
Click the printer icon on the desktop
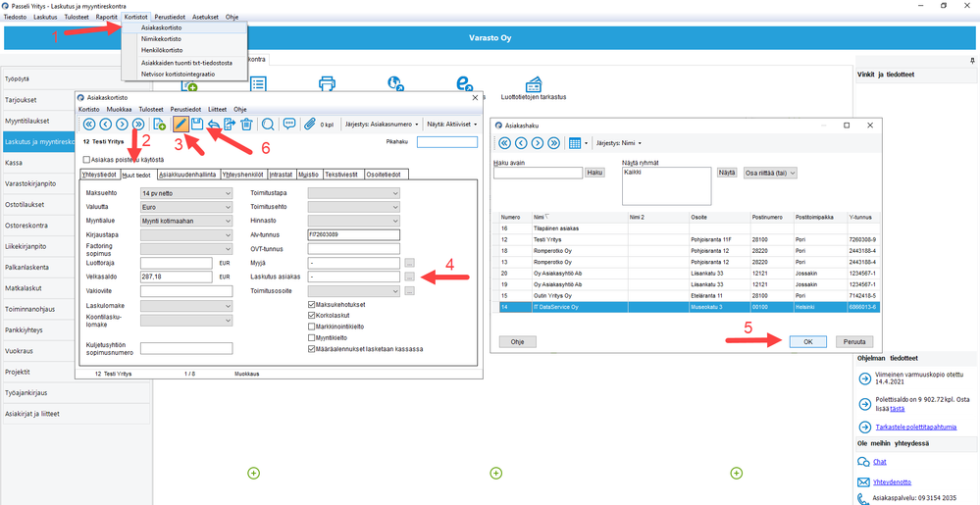327,83
